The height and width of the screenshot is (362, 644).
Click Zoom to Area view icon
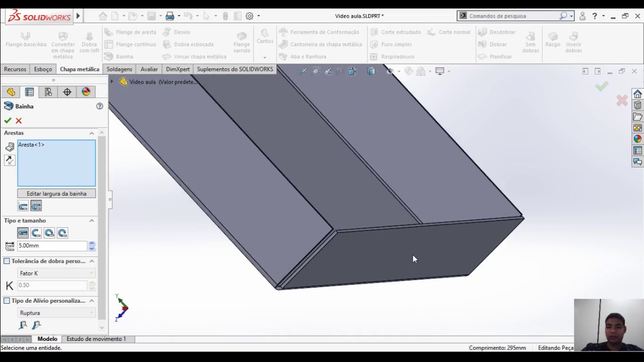tap(315, 71)
